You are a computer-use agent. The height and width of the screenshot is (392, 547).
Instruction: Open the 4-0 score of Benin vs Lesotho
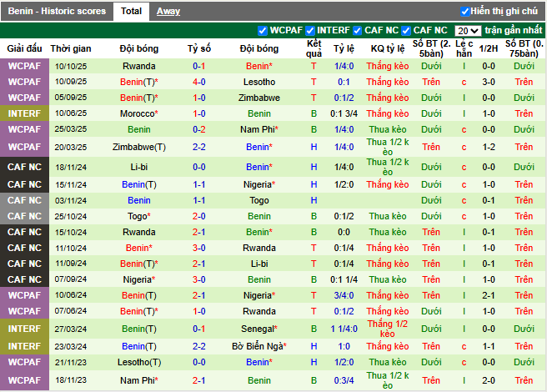tap(199, 82)
